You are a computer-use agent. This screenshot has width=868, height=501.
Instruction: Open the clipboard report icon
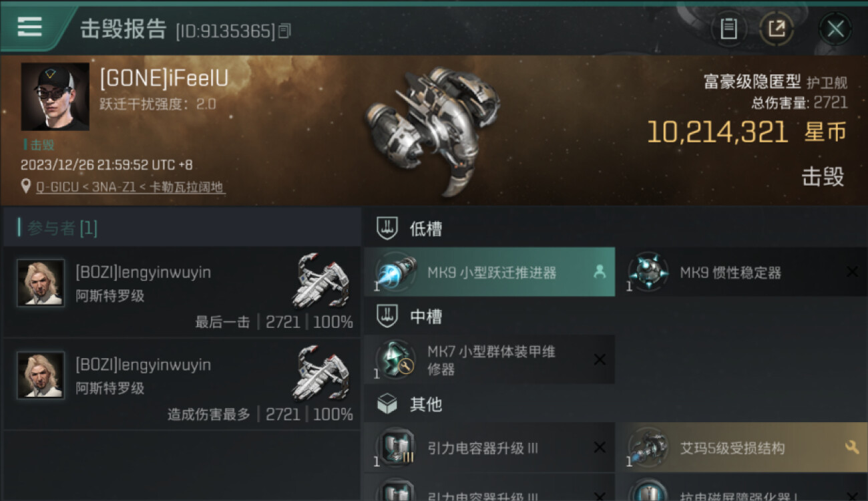coord(728,29)
